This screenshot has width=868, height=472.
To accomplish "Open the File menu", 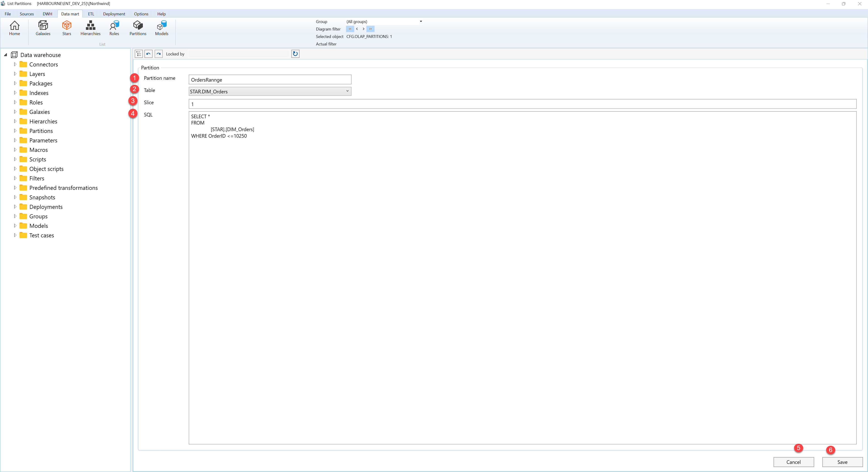I will [x=8, y=14].
